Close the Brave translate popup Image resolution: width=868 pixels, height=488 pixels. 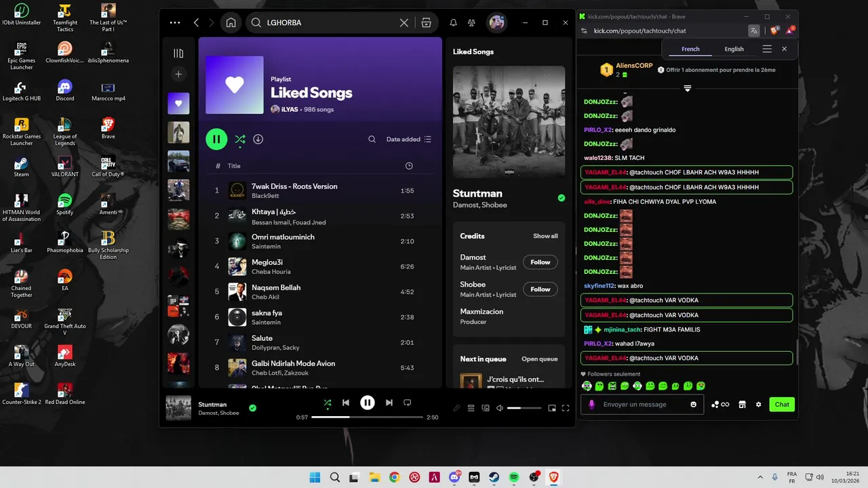pyautogui.click(x=784, y=49)
